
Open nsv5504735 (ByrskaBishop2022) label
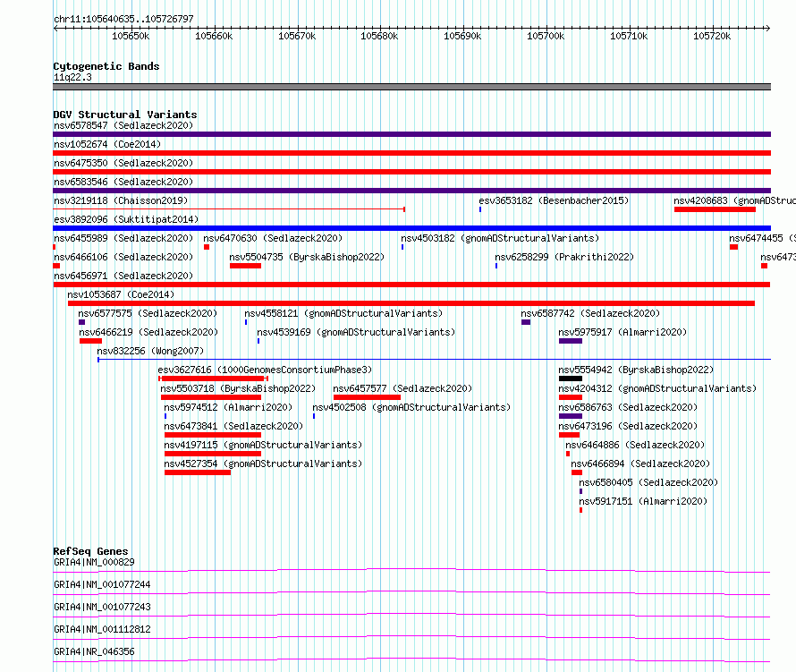pos(307,257)
